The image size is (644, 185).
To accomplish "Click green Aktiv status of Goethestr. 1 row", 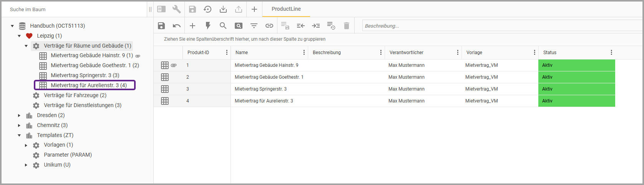I will click(576, 77).
